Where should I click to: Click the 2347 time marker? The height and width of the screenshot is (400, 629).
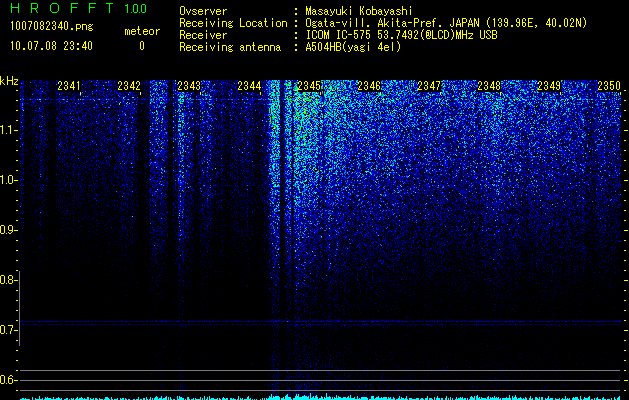coord(429,86)
